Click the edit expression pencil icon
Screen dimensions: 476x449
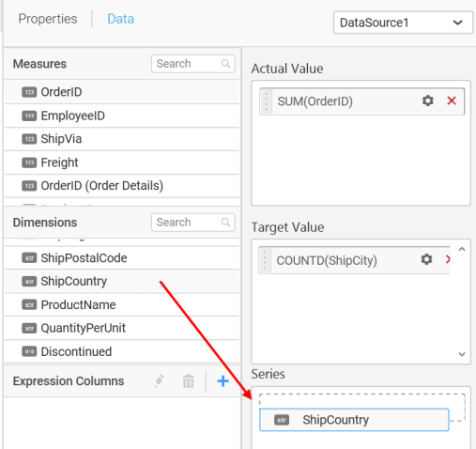(160, 380)
